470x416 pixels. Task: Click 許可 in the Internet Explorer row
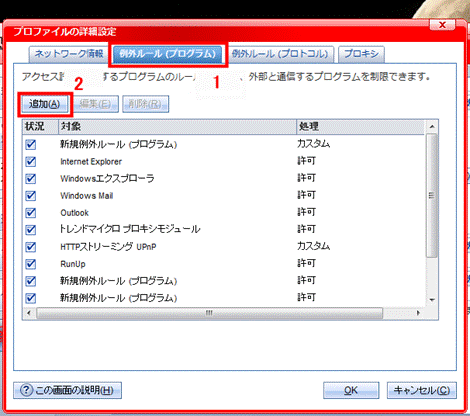306,161
